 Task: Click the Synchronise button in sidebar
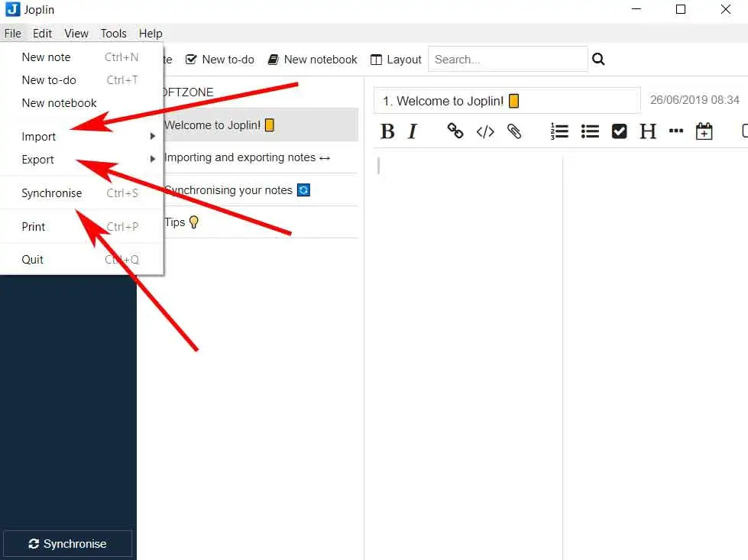(67, 544)
